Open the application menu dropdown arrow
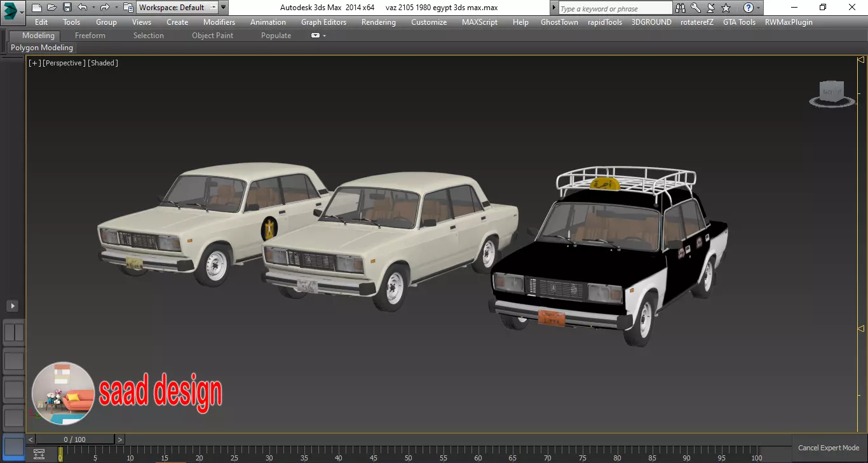868x463 pixels. click(22, 11)
